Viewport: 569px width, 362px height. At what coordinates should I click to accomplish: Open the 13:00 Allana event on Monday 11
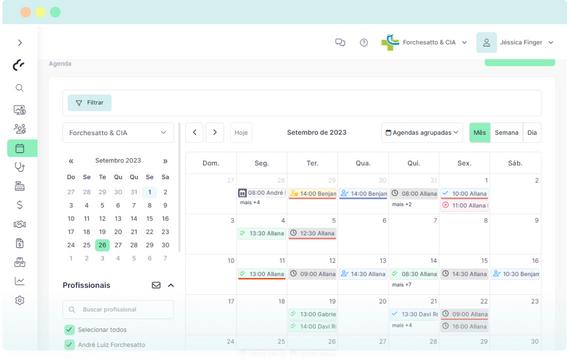[x=262, y=274]
